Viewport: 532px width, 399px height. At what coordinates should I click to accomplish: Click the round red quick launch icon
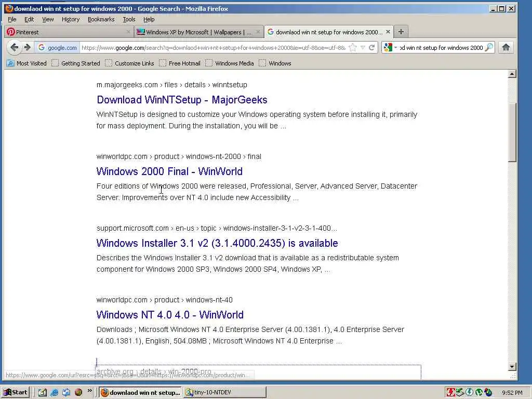point(78,392)
